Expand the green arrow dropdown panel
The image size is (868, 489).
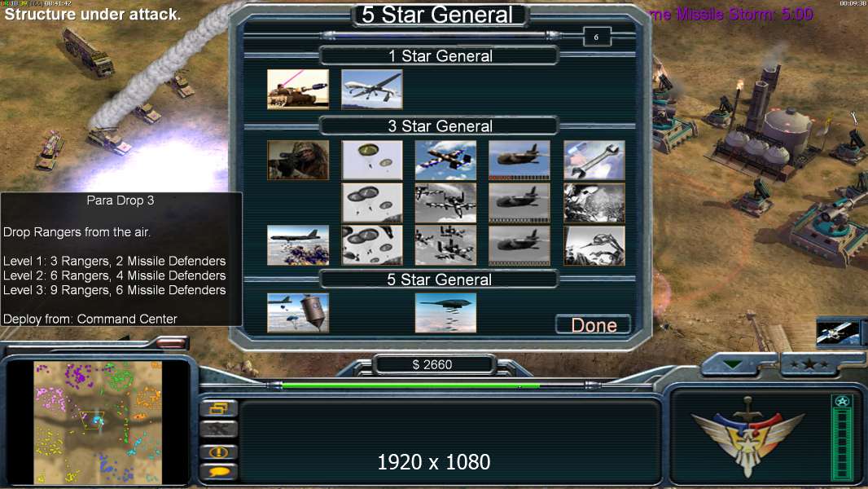pyautogui.click(x=732, y=364)
